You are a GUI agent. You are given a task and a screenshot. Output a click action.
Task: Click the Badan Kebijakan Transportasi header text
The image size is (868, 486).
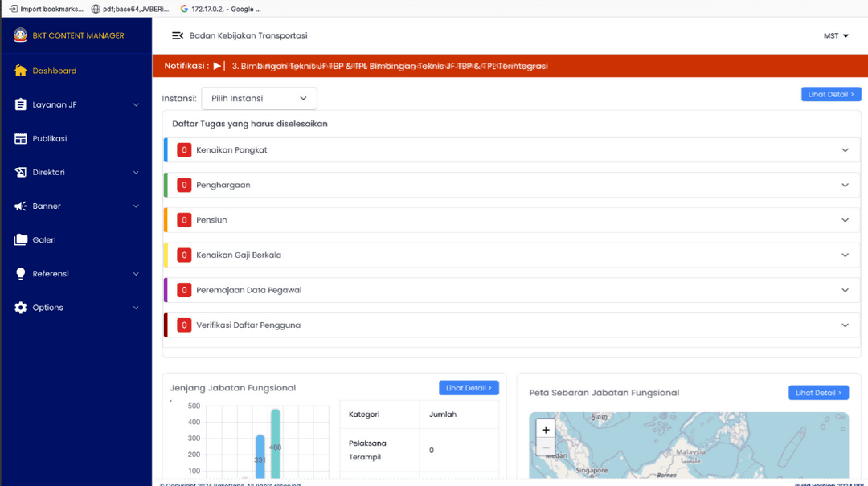(x=248, y=35)
